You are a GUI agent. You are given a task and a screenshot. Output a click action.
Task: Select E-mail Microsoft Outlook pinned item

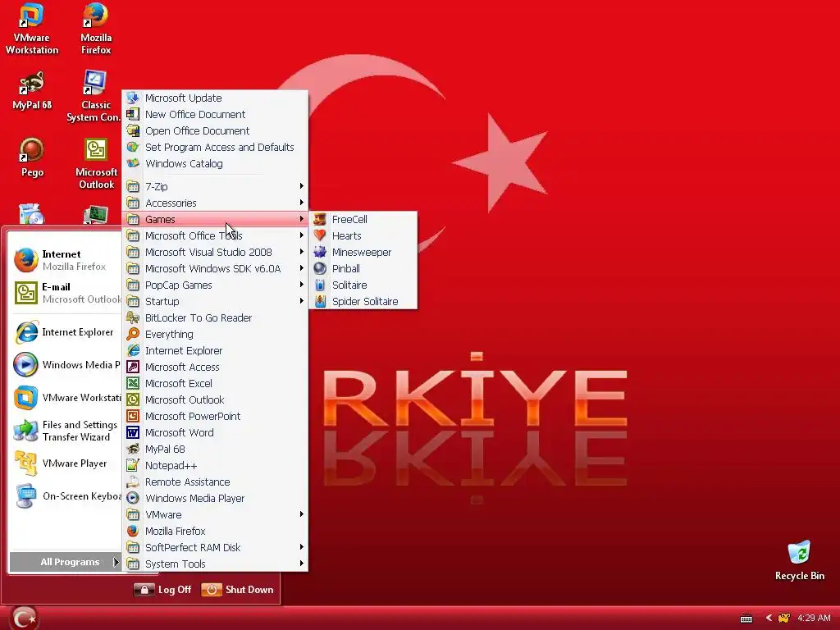click(66, 293)
